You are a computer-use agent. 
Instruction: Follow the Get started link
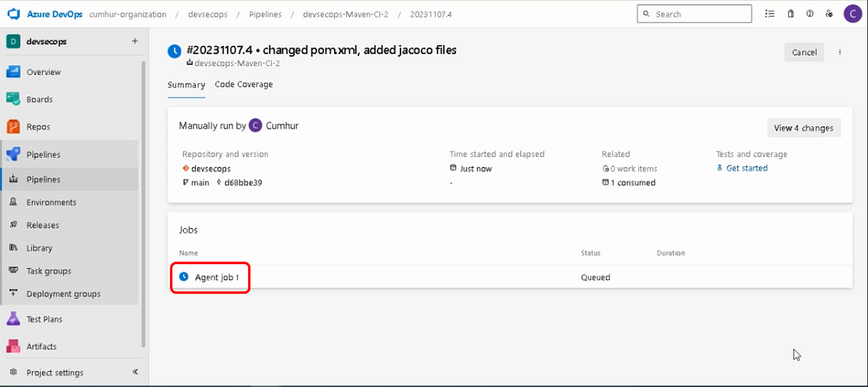click(746, 168)
